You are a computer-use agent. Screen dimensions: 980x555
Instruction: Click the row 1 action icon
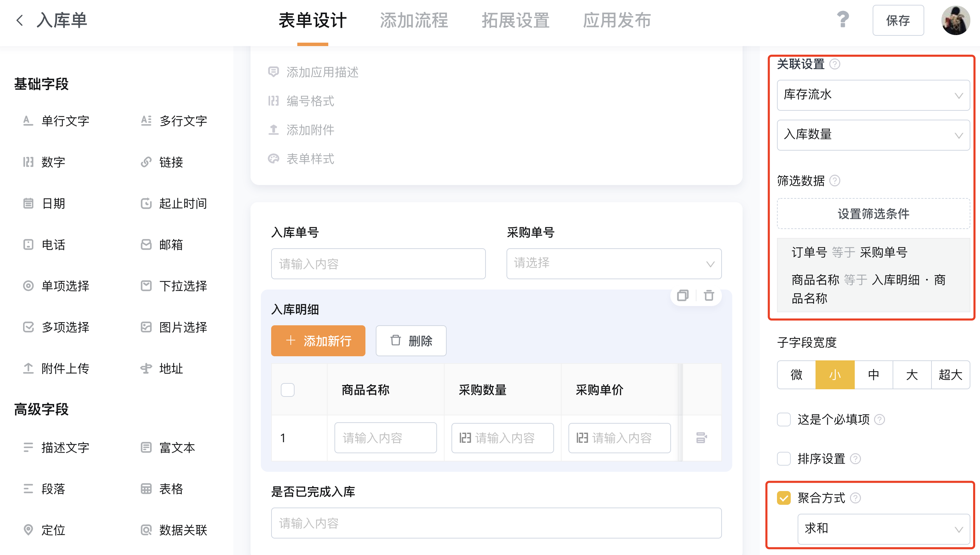pyautogui.click(x=701, y=438)
